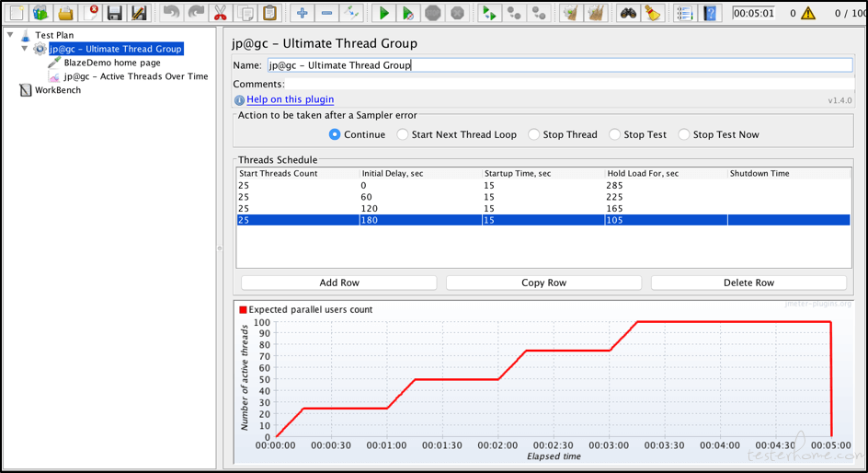Select the Start Next Thread Loop option
The image size is (868, 473).
[x=403, y=134]
